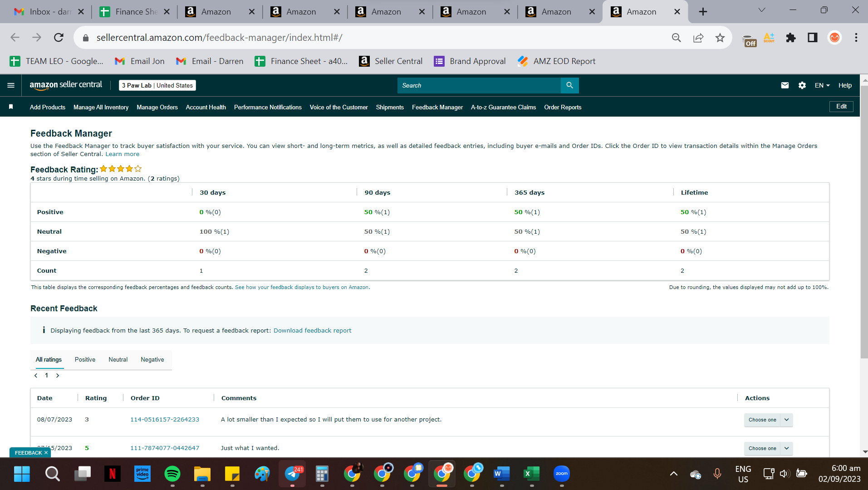
Task: Open order 114-0516157-2264233 link
Action: 165,420
